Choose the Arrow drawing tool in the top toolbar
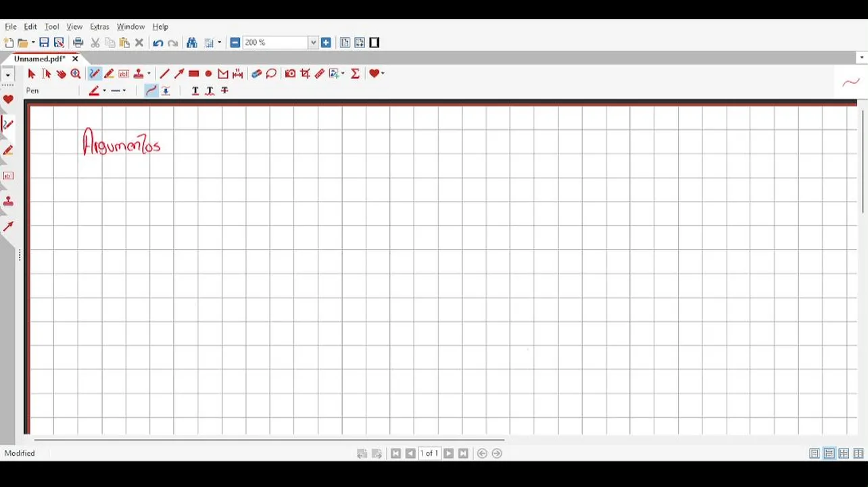This screenshot has height=487, width=868. 179,74
